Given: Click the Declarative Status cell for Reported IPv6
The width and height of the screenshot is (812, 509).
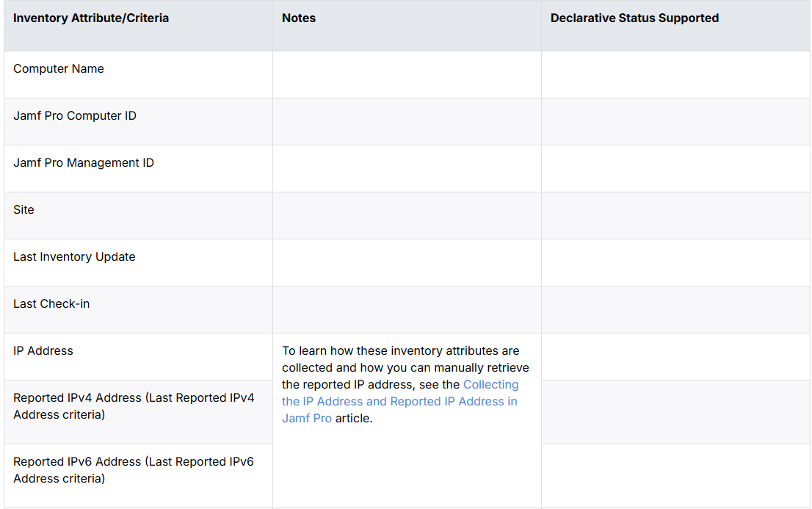Looking at the screenshot, I should point(675,476).
